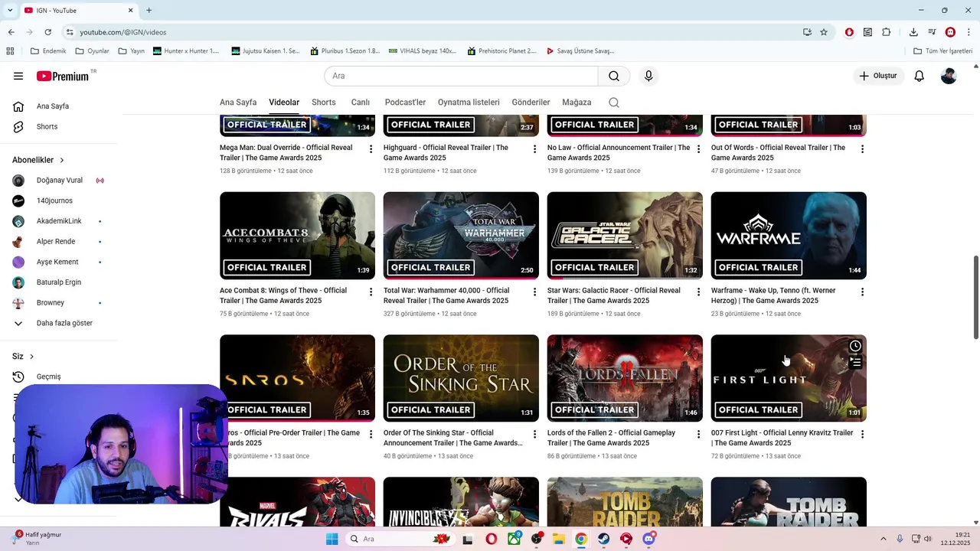The image size is (980, 551).
Task: Show hidden system tray icons
Action: click(883, 539)
